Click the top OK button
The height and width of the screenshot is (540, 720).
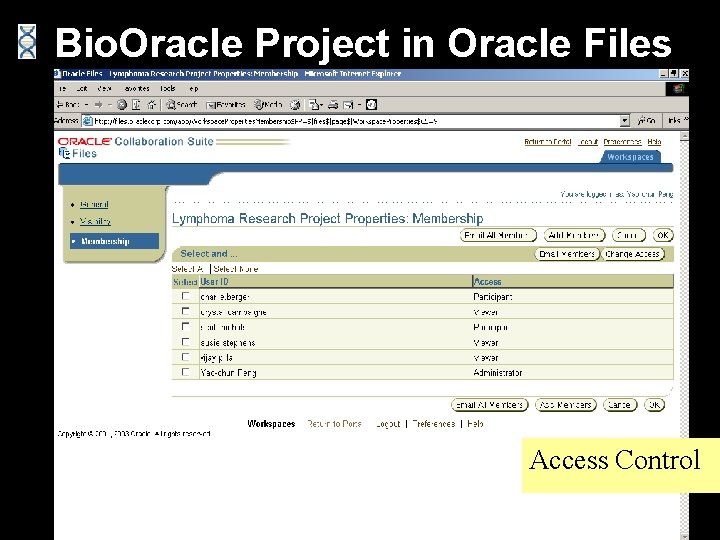point(663,236)
